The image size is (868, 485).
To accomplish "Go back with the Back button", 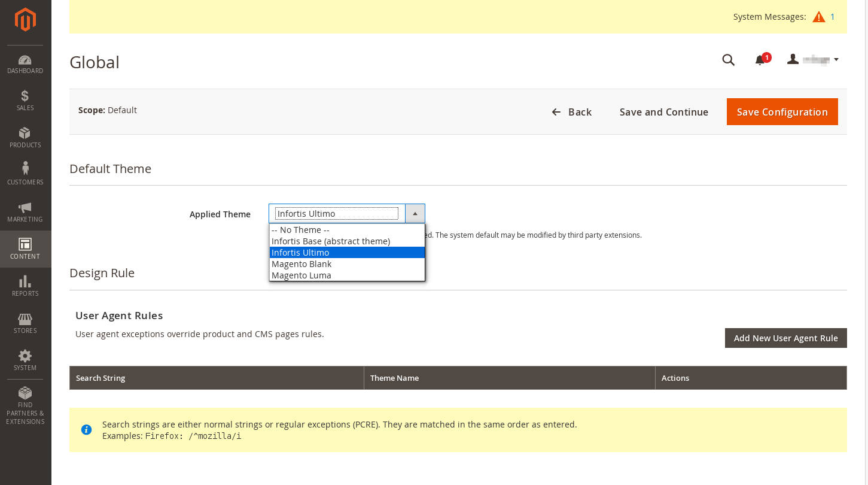I will 571,112.
